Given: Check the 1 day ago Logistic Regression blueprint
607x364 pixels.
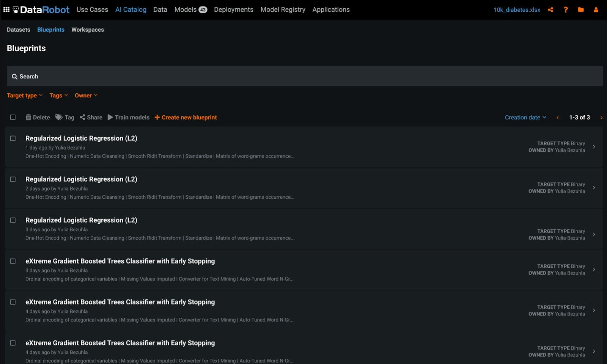Looking at the screenshot, I should [x=13, y=138].
